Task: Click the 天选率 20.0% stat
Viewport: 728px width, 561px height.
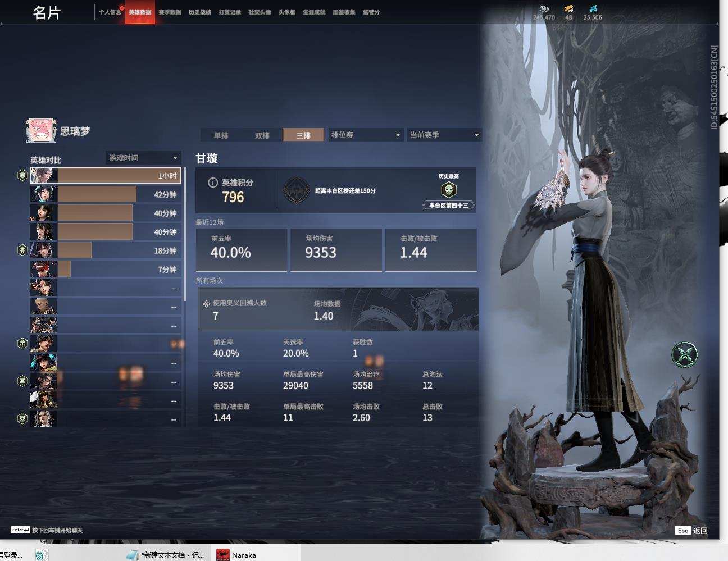Action: pyautogui.click(x=296, y=348)
